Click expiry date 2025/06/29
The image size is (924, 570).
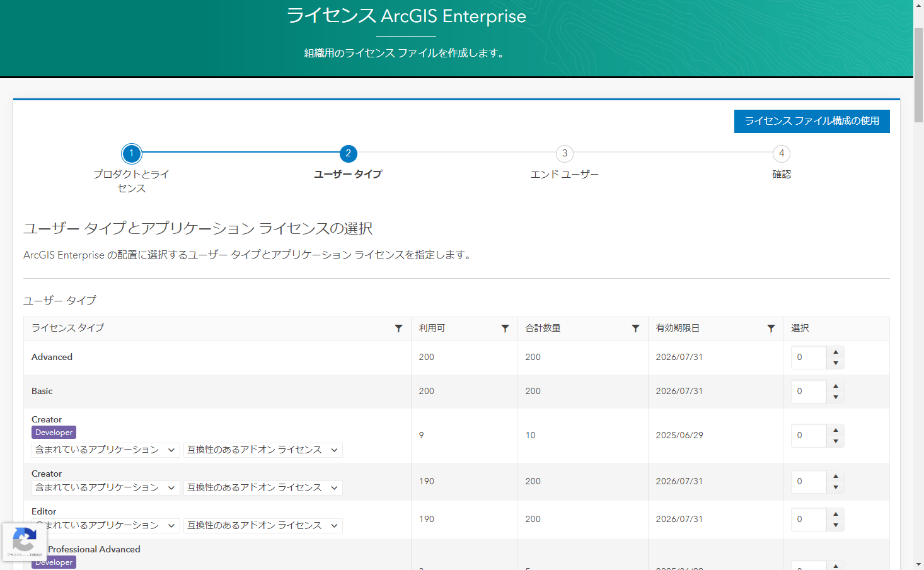(x=679, y=435)
